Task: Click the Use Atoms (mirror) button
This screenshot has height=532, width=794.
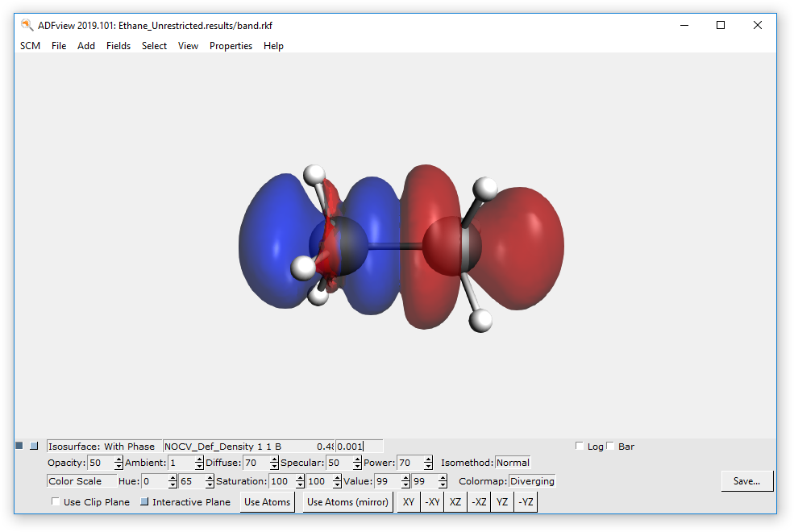Action: tap(347, 501)
